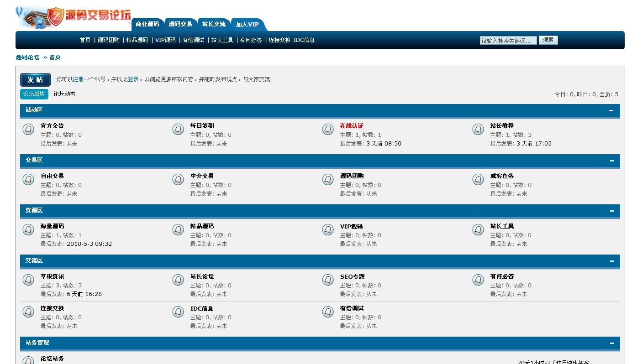This screenshot has width=632, height=364.
Task: Click the forum icon beside 有偿调试
Action: click(328, 312)
